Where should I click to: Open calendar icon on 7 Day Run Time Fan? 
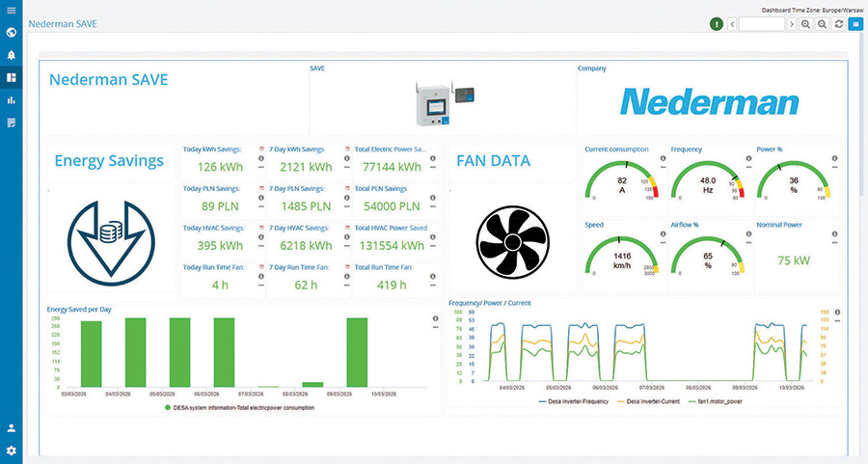pyautogui.click(x=347, y=267)
